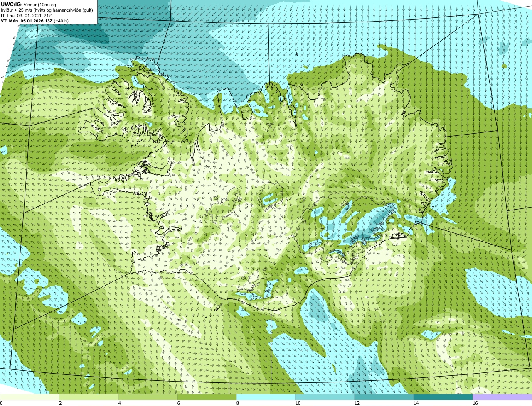This screenshot has height=406, width=532.
Task: Click the 'VT: Mán. 05.01.2026 13Z' text
Action: 27,21
